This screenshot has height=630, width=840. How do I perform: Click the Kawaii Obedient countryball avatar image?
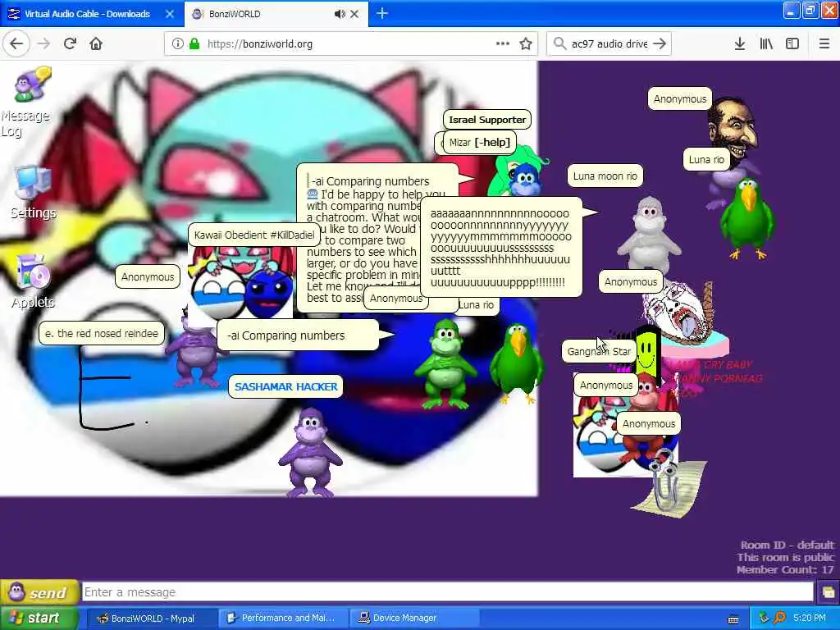coord(241,283)
